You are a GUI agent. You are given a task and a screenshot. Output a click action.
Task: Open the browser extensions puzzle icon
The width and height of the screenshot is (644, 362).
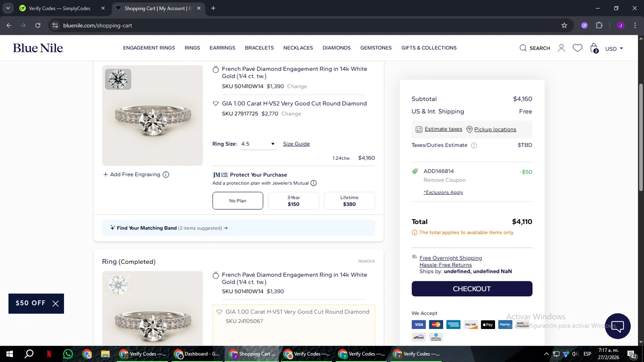[x=599, y=25]
